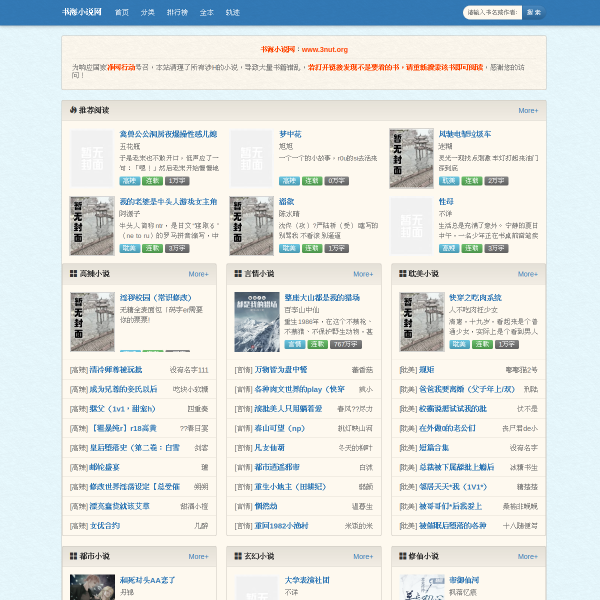Viewport: 600px width, 600px height.
Task: Focus the book name search field
Action: tap(492, 13)
